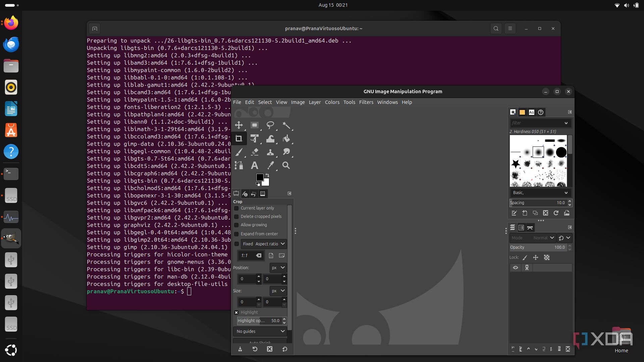This screenshot has height=362, width=644.
Task: Select the large solid black round brush thumbnail
Action: [x=561, y=153]
